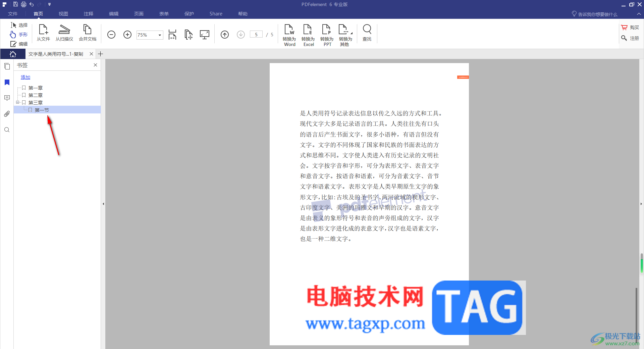Click the 注册 button
Screen dimensions: 644x349
tap(630, 38)
